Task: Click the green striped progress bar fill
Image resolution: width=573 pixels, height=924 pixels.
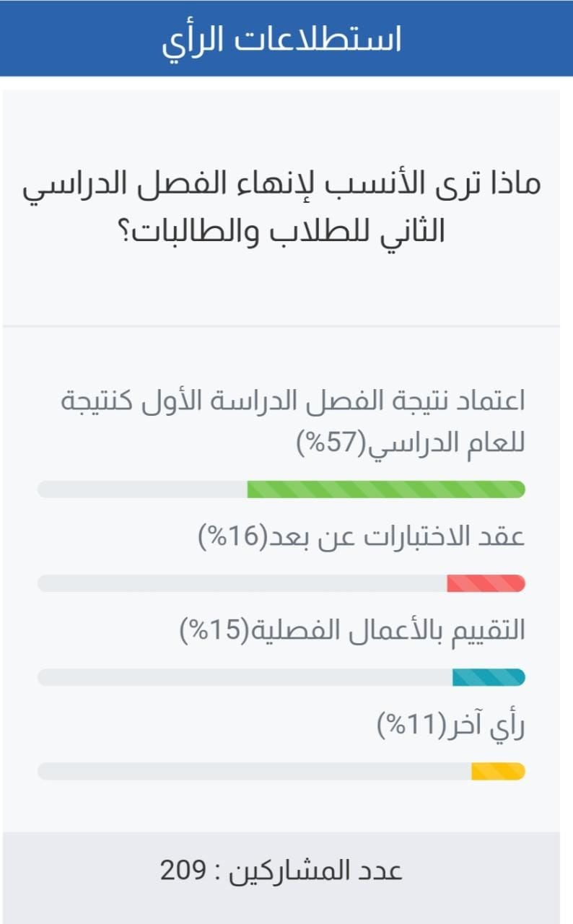Action: (386, 489)
